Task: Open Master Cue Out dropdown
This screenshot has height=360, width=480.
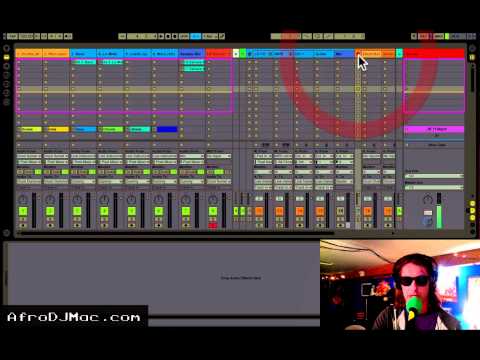Action: [x=434, y=176]
